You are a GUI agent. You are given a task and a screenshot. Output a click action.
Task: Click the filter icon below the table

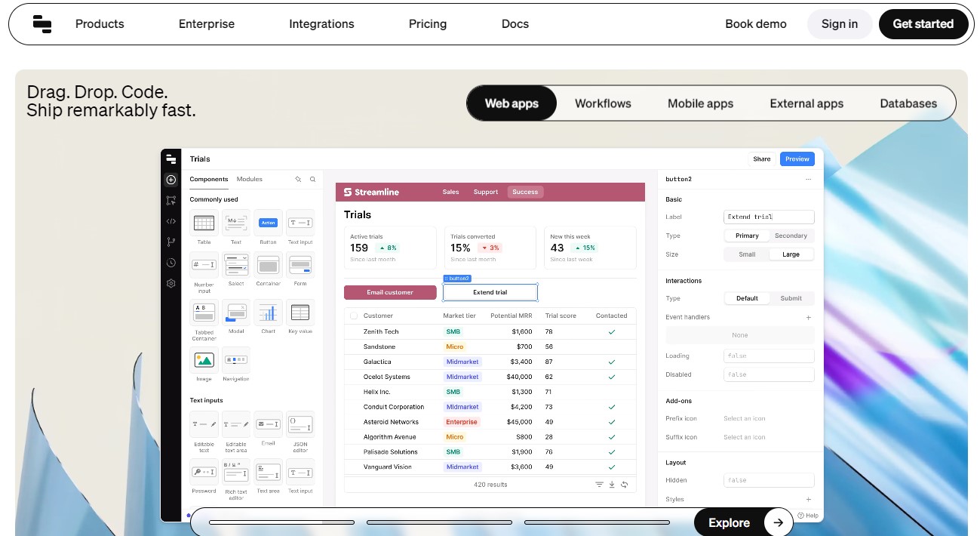[x=599, y=485]
